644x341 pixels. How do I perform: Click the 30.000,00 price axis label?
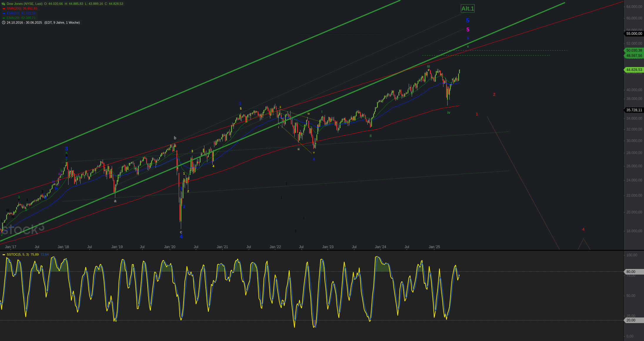click(634, 141)
